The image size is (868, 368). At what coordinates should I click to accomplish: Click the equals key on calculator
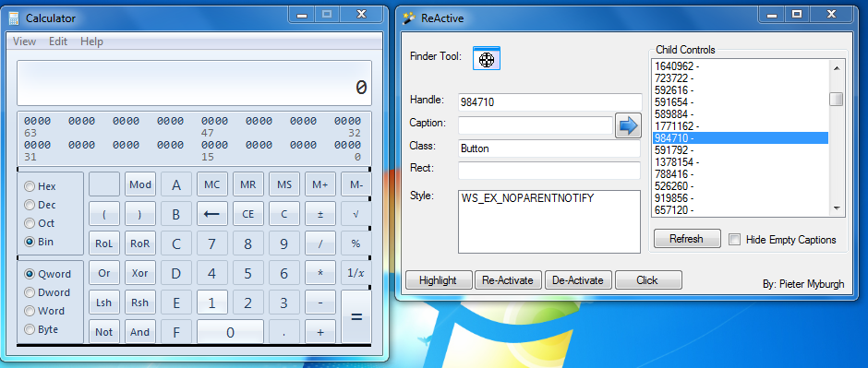(356, 317)
